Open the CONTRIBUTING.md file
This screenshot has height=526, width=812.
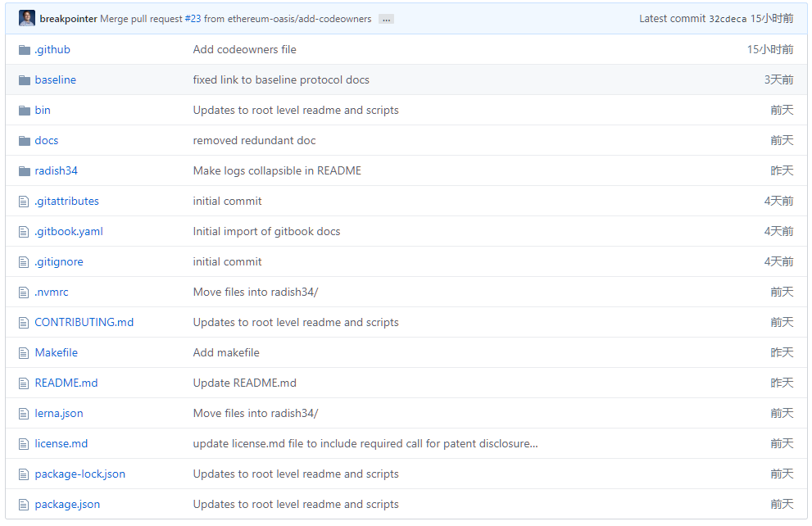84,323
